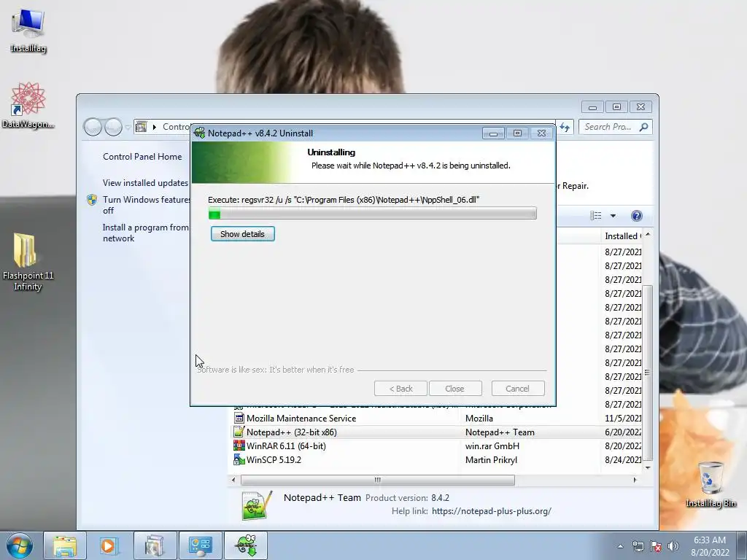Click Show details in uninstaller
Image resolution: width=747 pixels, height=560 pixels.
(x=242, y=234)
